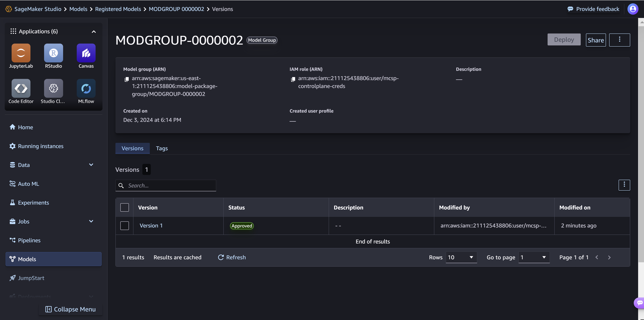Switch to the Tags tab

coord(162,148)
